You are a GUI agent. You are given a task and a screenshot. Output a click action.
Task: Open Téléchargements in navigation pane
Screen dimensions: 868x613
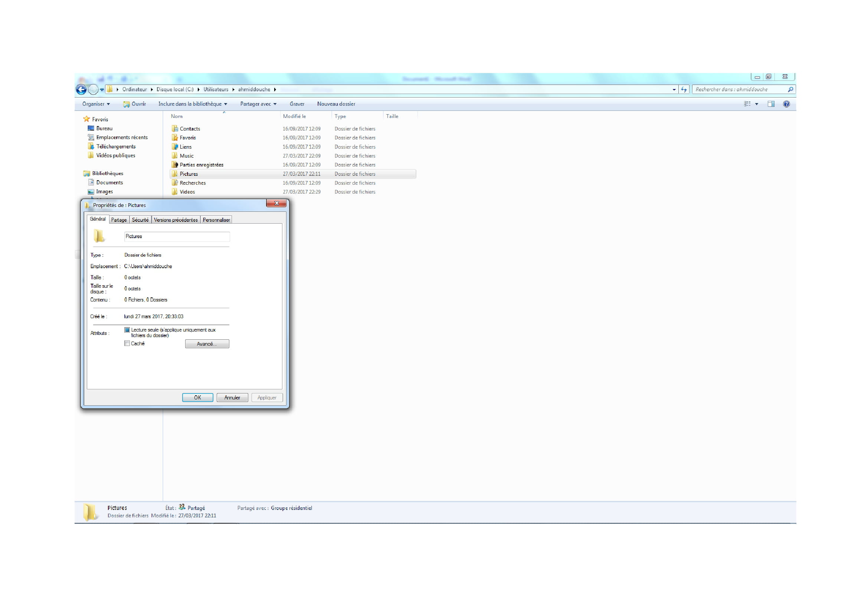(x=116, y=146)
